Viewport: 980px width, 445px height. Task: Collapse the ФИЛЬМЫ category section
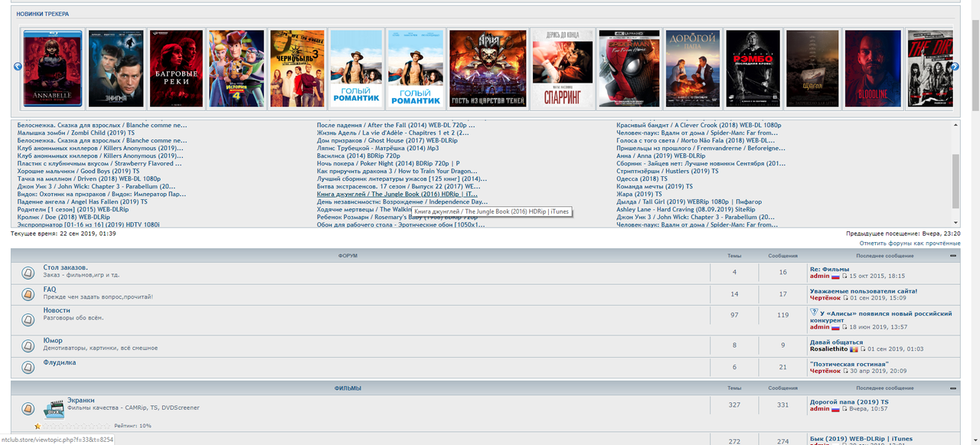(x=953, y=388)
